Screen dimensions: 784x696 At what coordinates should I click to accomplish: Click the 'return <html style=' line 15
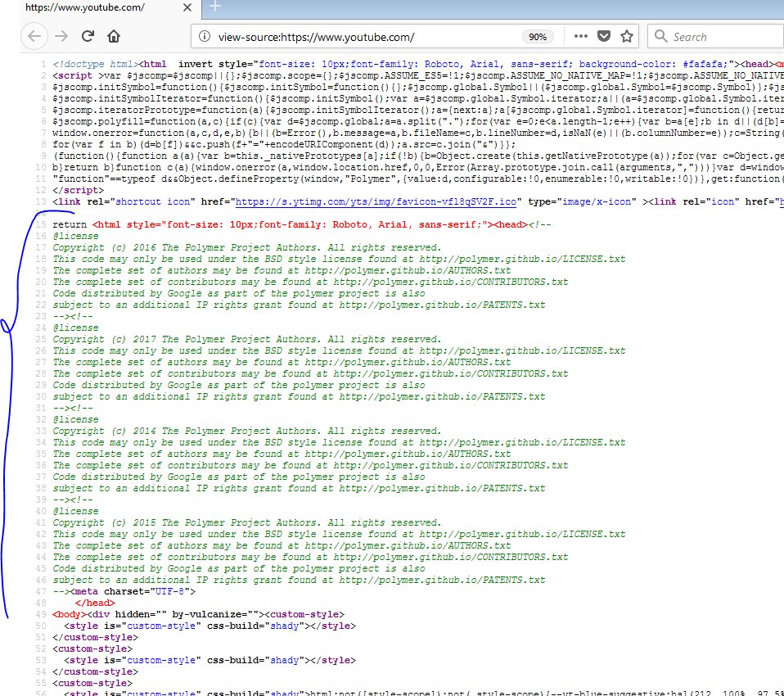tap(301, 224)
